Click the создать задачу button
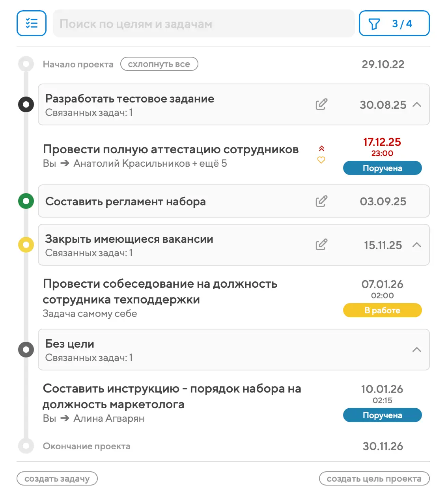448x495 pixels. pos(57,478)
